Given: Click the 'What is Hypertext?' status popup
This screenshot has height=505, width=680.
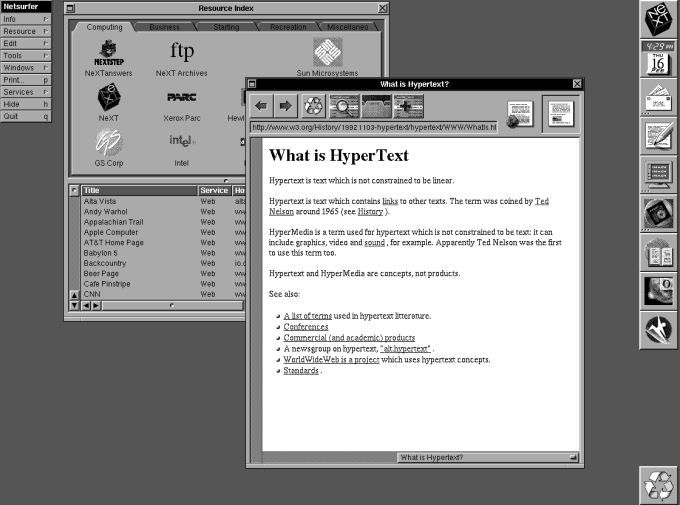Looking at the screenshot, I should (x=488, y=457).
